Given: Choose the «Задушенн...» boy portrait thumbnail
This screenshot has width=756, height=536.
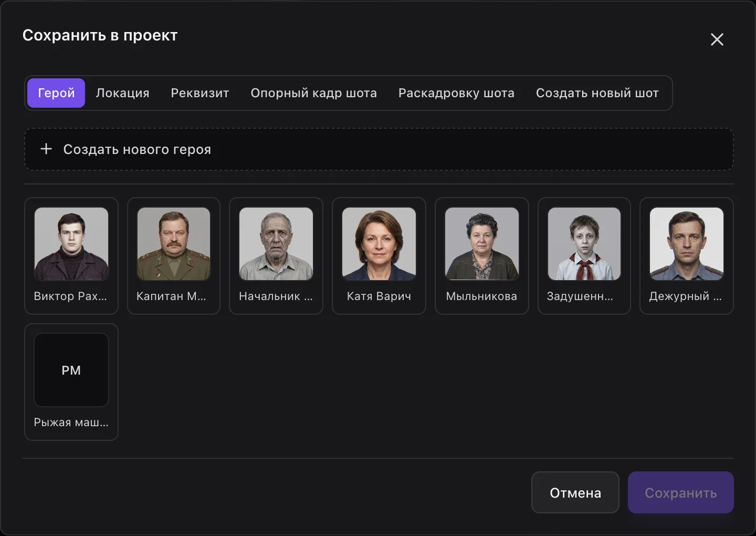Looking at the screenshot, I should pos(584,244).
